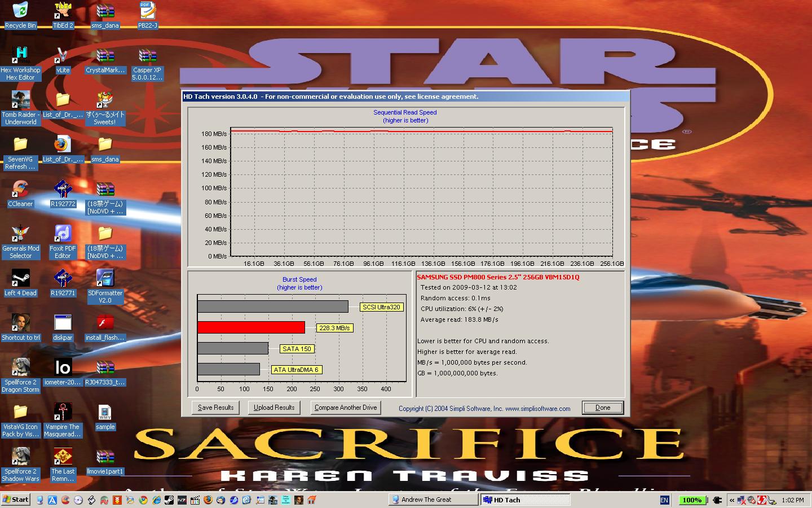Open the sms_dana folder icon

pos(105,149)
